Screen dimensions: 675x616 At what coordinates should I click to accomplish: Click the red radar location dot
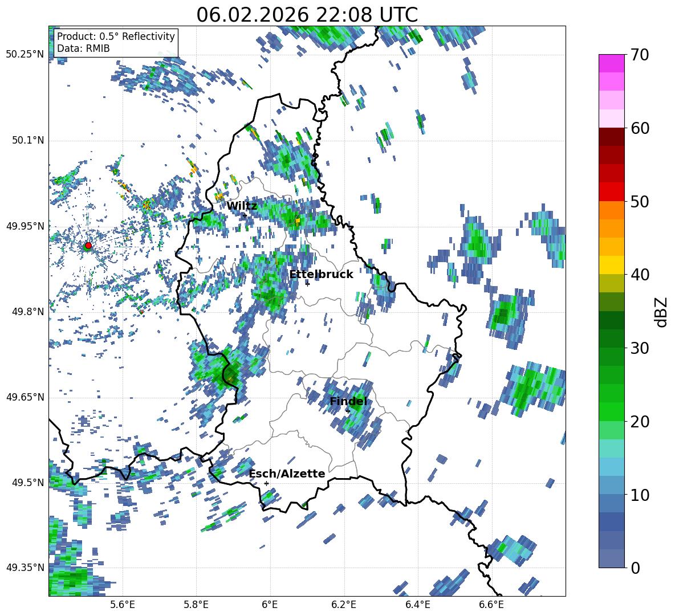click(x=88, y=246)
